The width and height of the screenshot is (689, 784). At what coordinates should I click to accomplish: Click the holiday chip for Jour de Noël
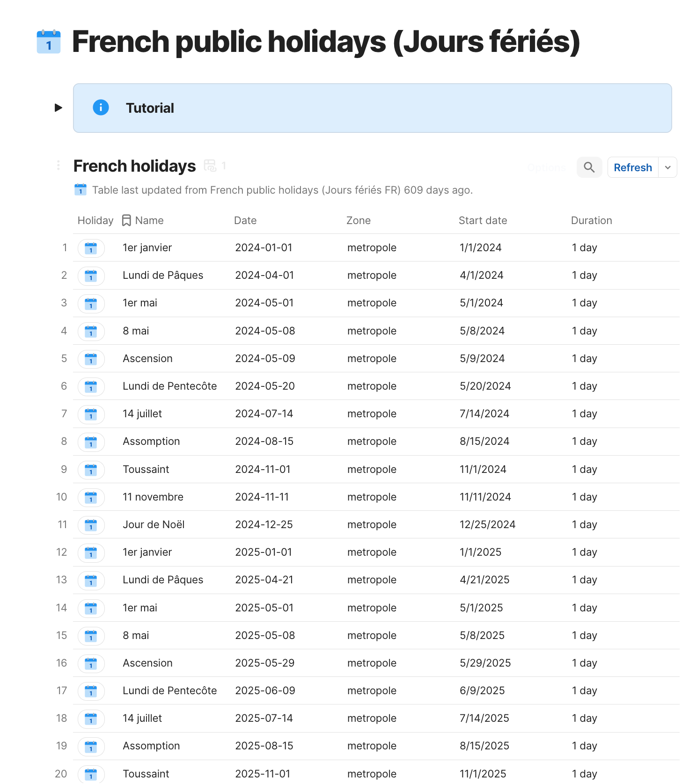click(91, 525)
